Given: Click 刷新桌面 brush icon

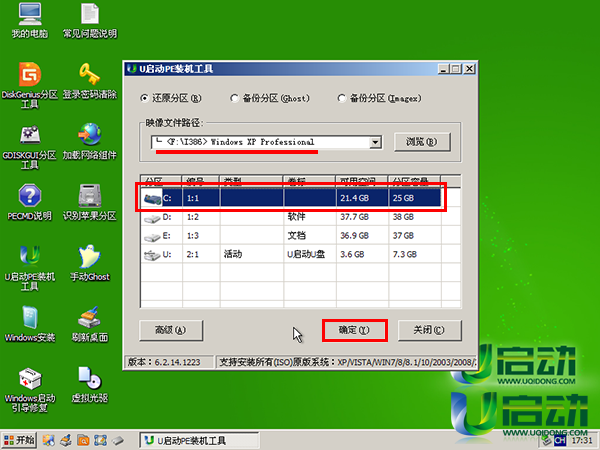Looking at the screenshot, I should (90, 324).
